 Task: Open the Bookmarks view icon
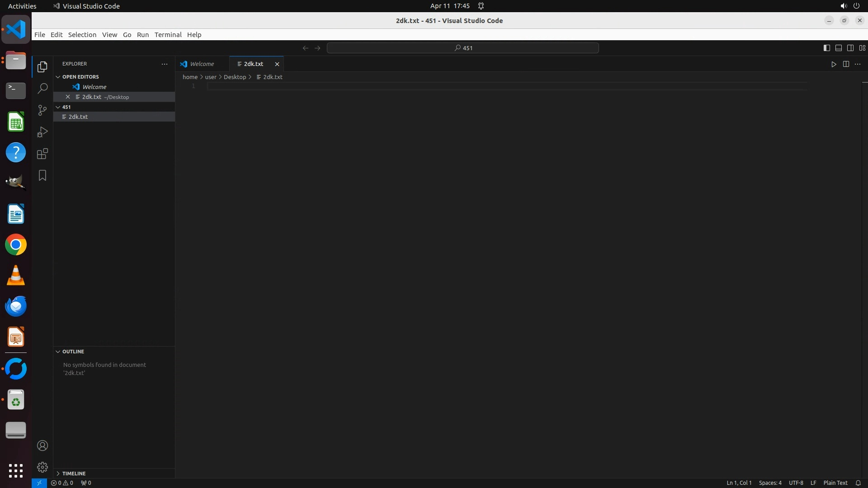coord(42,175)
